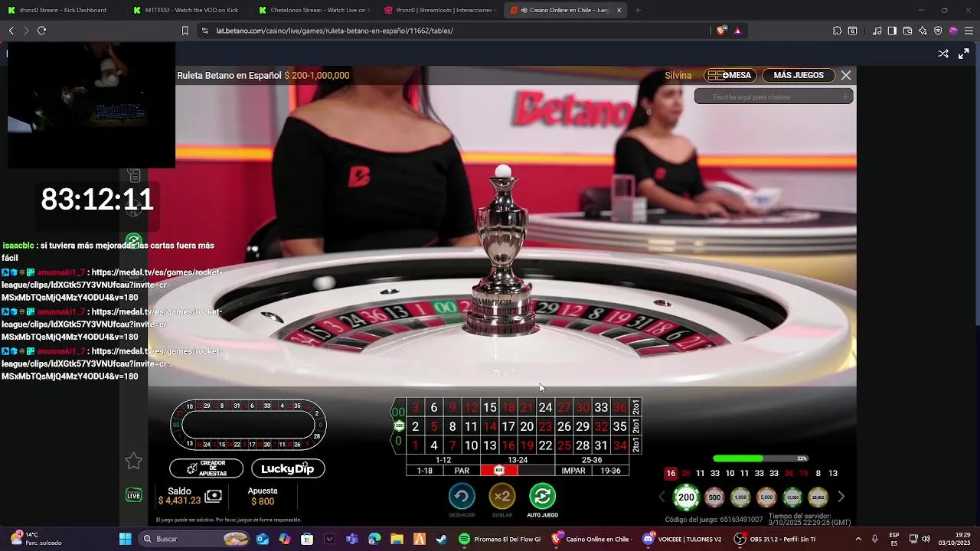
Task: Open the cashier icon beside Saldo
Action: click(214, 497)
